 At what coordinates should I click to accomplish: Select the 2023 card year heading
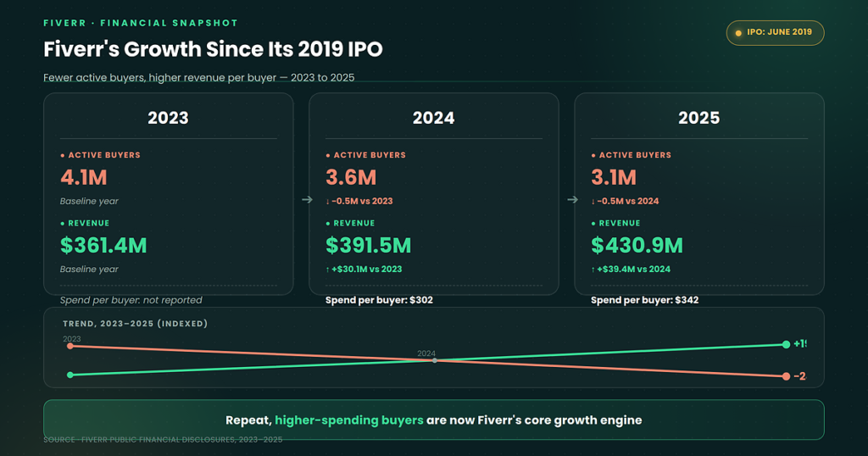tap(169, 118)
